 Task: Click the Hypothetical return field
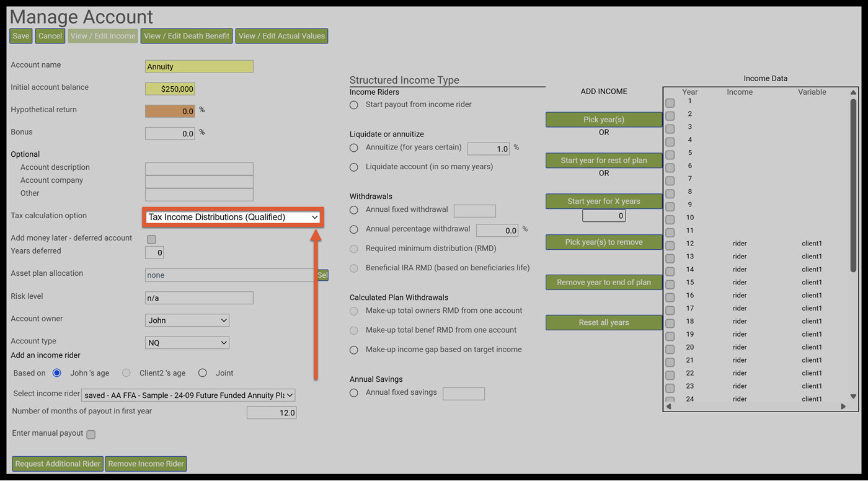click(170, 112)
